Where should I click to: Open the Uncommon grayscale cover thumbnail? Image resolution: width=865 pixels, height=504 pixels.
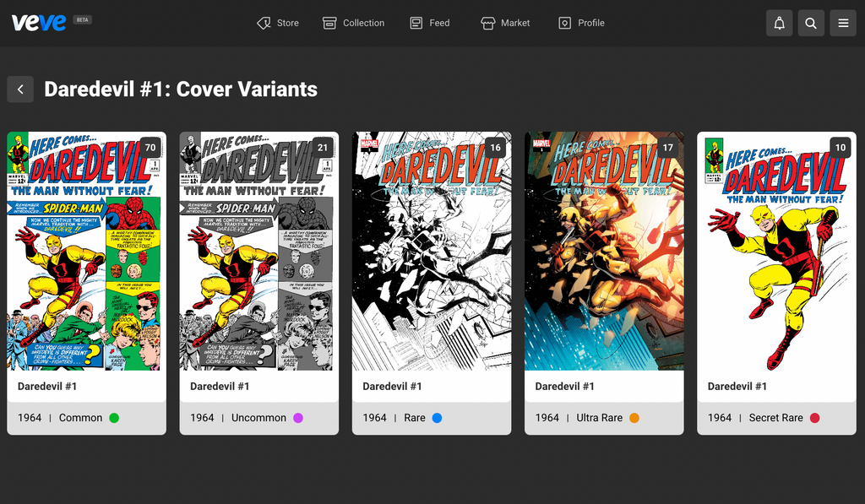(259, 251)
